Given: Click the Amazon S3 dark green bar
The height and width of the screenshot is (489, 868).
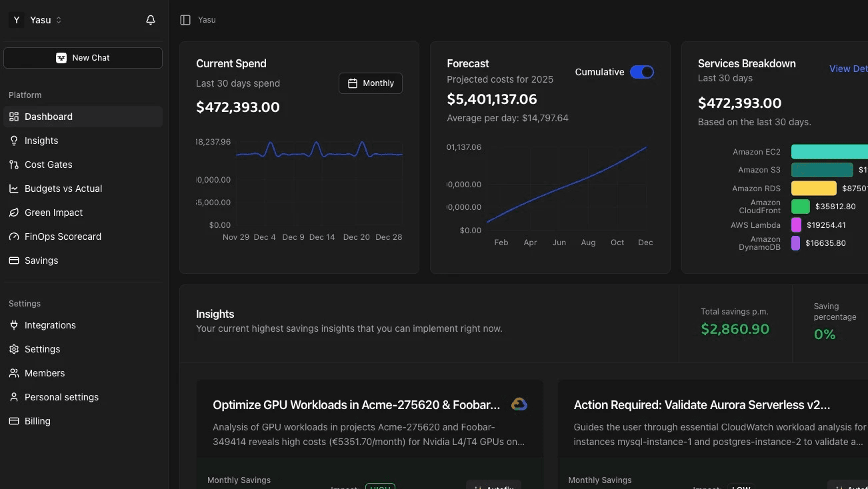Looking at the screenshot, I should [822, 170].
